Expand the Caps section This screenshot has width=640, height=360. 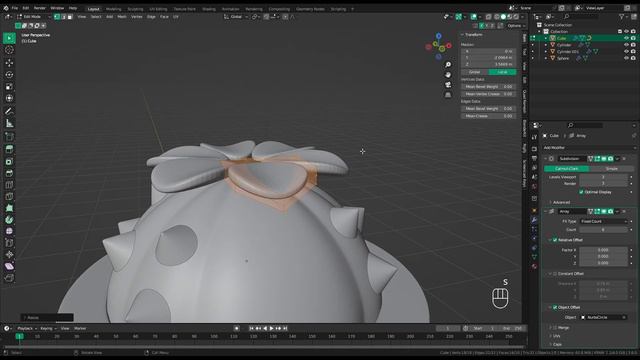tap(556, 344)
